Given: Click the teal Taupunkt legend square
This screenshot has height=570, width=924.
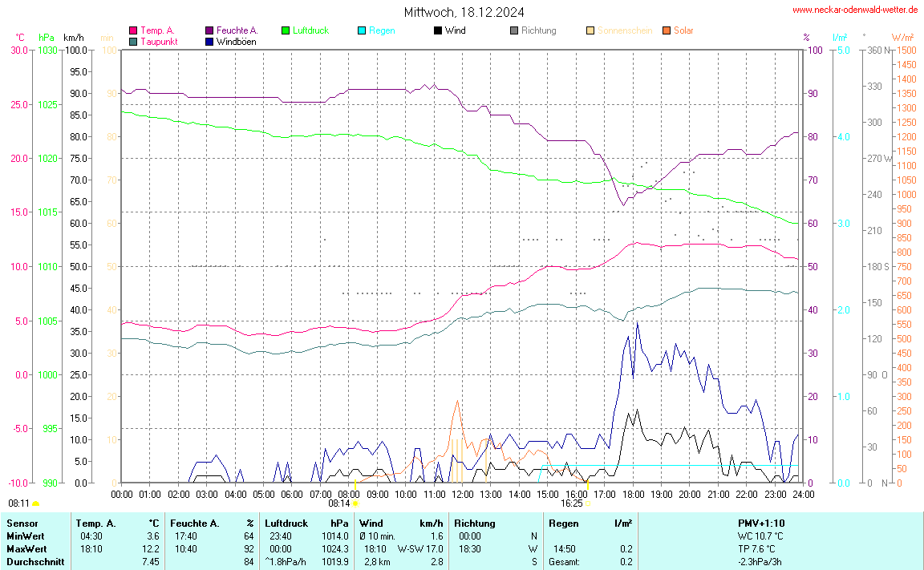Looking at the screenshot, I should 133,42.
